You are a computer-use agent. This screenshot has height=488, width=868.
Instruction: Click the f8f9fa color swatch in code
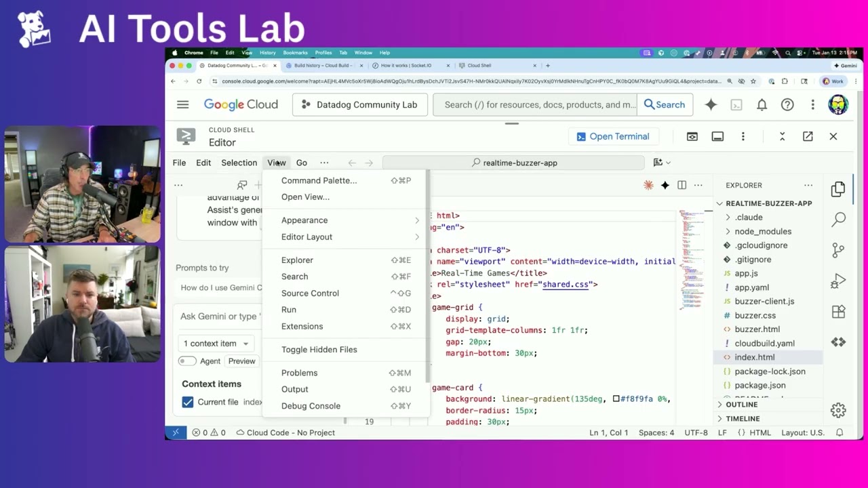tap(616, 399)
